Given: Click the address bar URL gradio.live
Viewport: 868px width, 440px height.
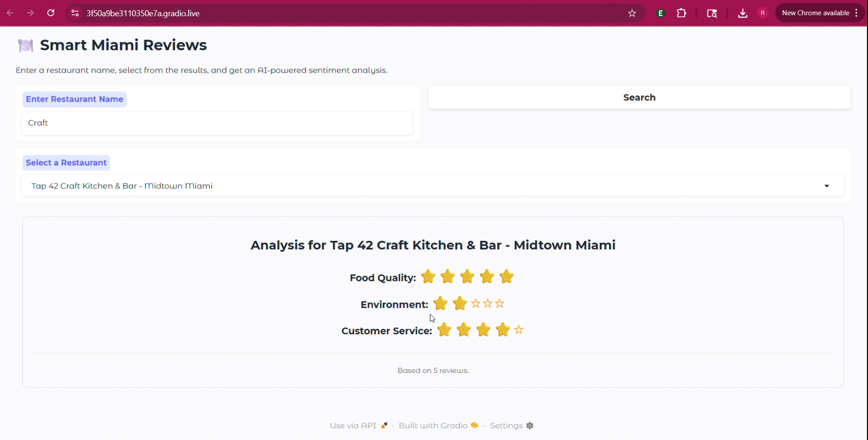Looking at the screenshot, I should tap(143, 13).
